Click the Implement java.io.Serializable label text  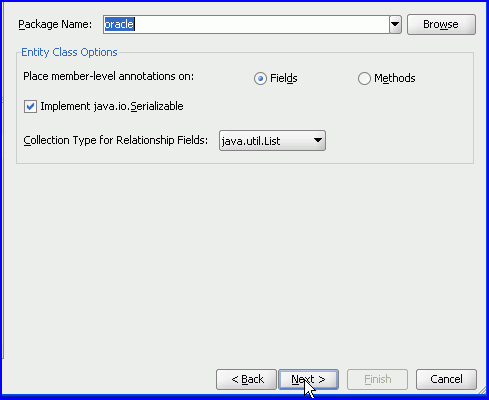(112, 106)
